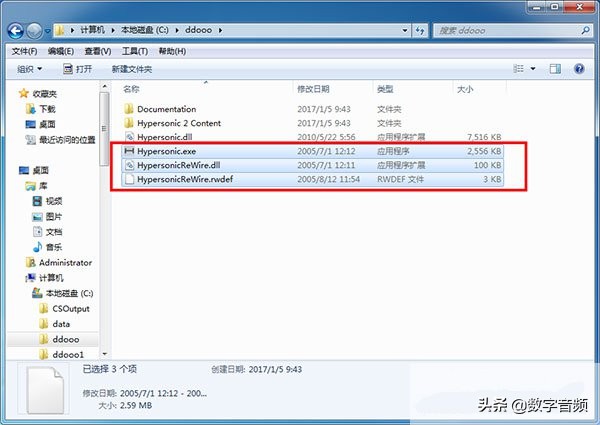This screenshot has width=600, height=425.
Task: Open the 图片 library
Action: (47, 217)
